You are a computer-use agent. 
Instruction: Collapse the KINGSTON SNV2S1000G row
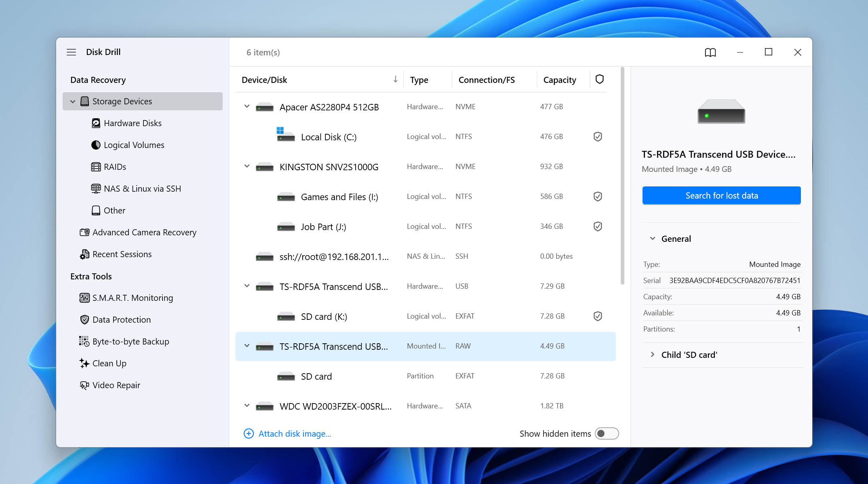coord(247,166)
